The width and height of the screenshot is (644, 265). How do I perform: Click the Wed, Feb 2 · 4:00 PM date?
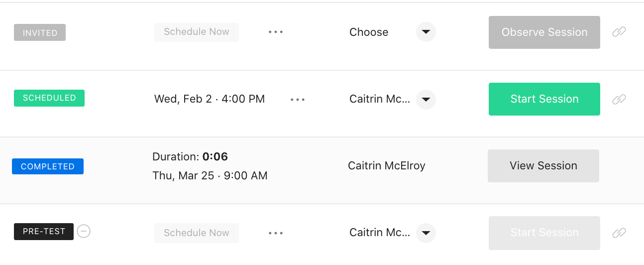tap(210, 99)
